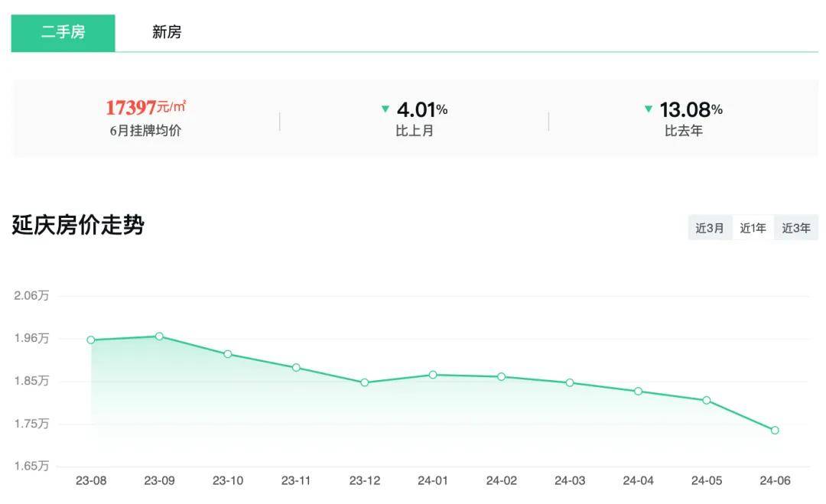The height and width of the screenshot is (504, 826).
Task: Click the 23-08 data point marker
Action: pyautogui.click(x=91, y=340)
